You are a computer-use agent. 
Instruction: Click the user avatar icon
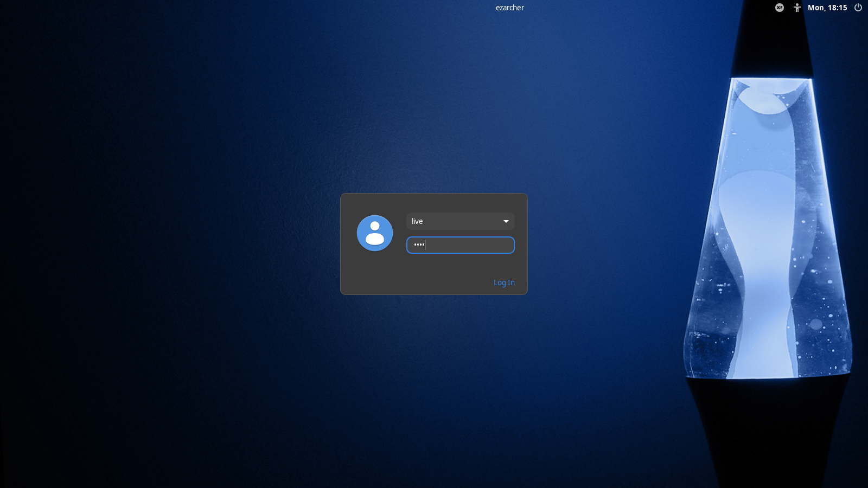(375, 233)
